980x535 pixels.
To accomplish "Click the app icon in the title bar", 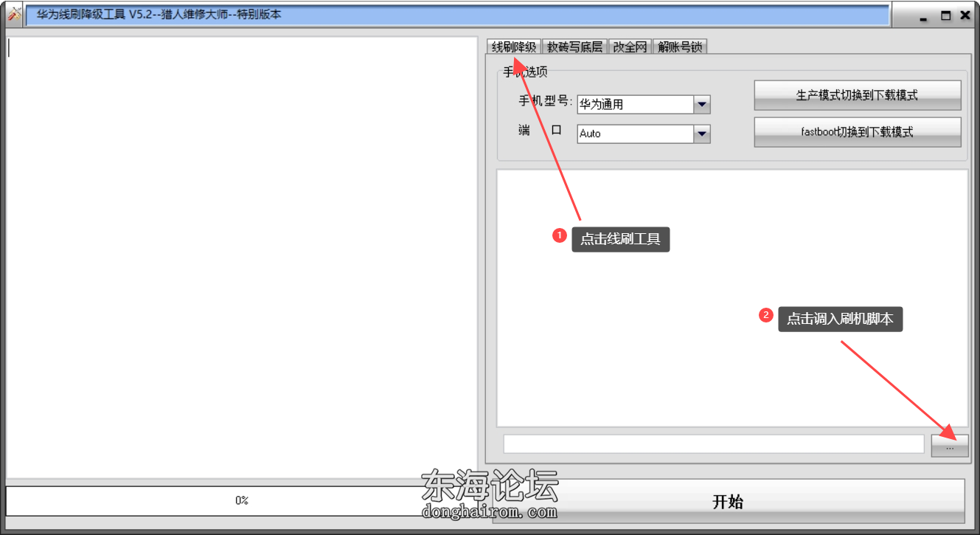I will pyautogui.click(x=13, y=14).
